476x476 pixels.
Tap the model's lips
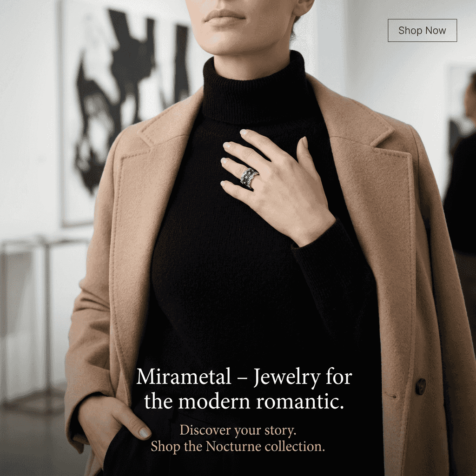[x=225, y=18]
